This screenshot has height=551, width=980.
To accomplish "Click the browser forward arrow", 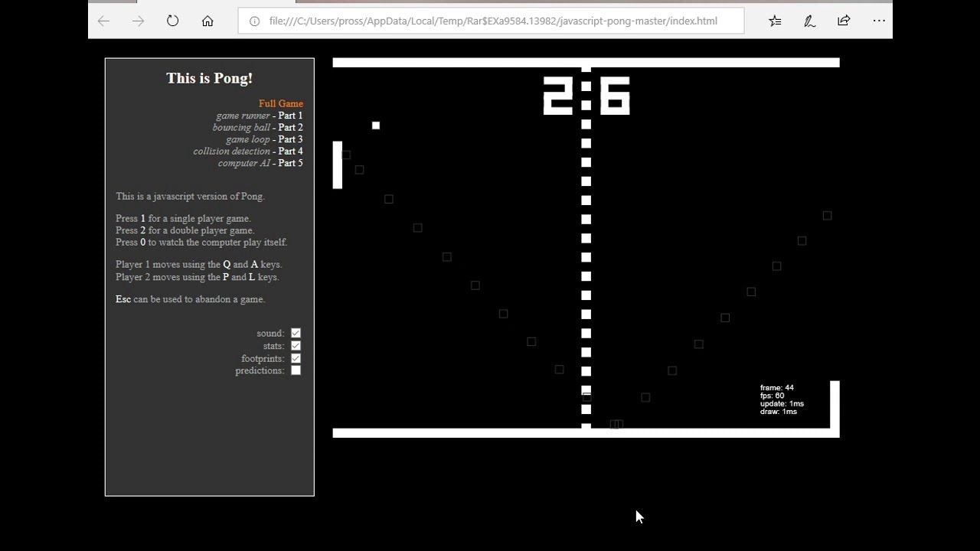I will (138, 21).
